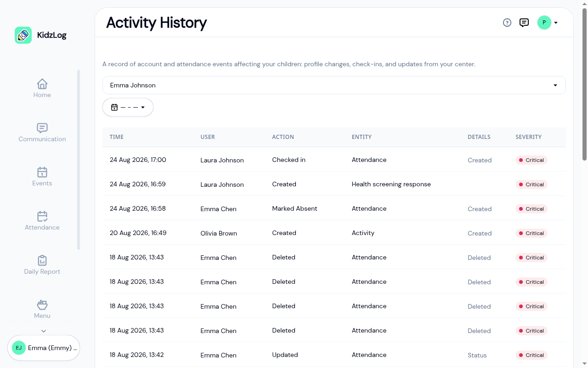Viewport: 588px width, 368px height.
Task: Click the calendar icon in date filter
Action: (x=114, y=107)
